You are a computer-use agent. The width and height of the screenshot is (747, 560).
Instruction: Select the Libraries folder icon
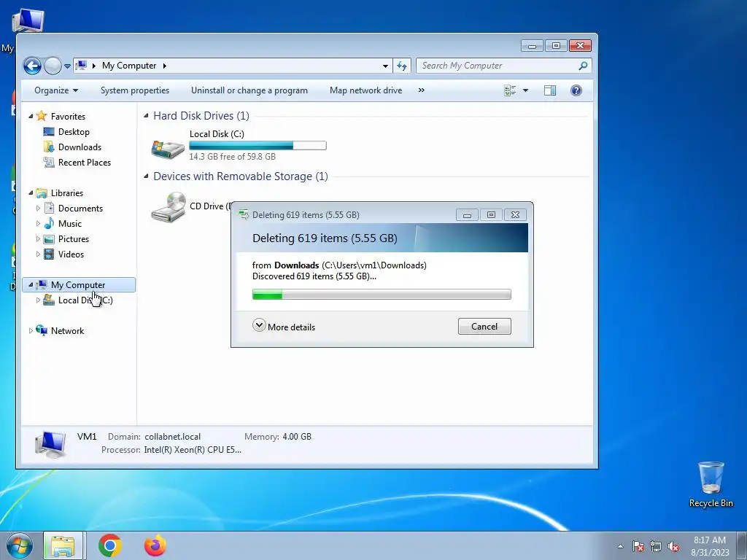point(42,192)
